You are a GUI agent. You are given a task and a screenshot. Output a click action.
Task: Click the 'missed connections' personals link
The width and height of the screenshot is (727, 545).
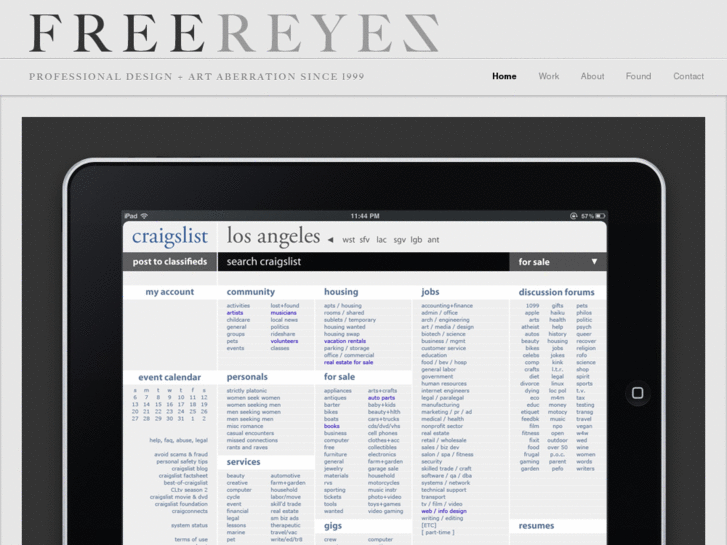point(252,440)
